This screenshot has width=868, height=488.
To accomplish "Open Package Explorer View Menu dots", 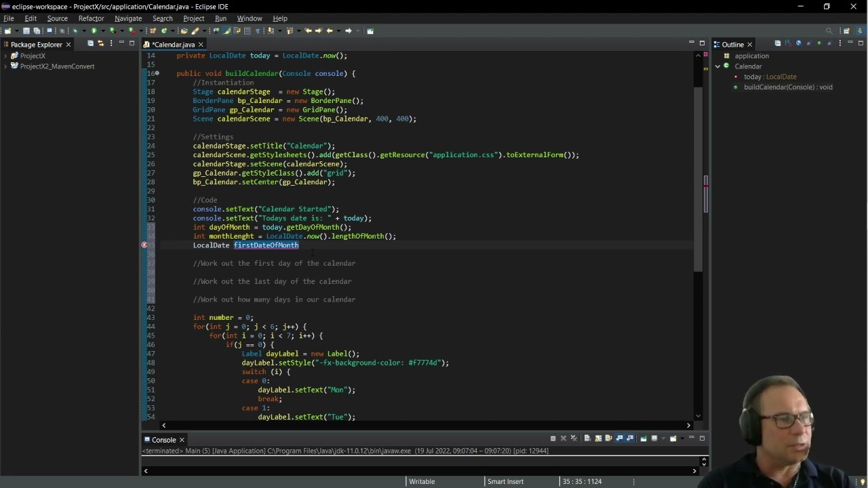I will click(x=111, y=43).
